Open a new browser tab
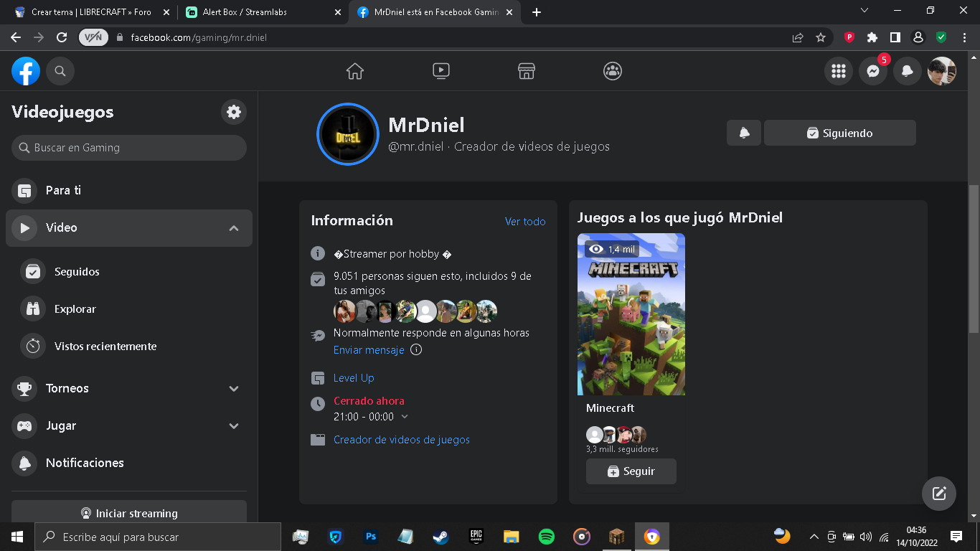This screenshot has width=980, height=551. click(x=537, y=12)
